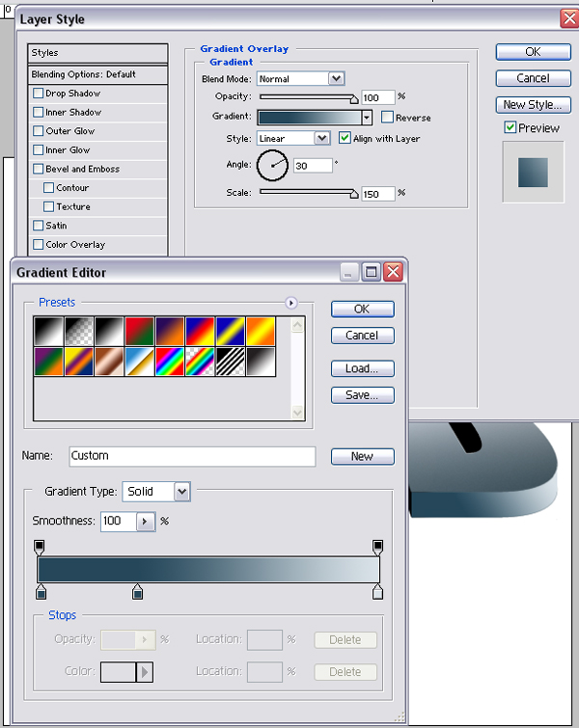Click Cancel in Gradient Editor
The image size is (579, 728).
(363, 336)
